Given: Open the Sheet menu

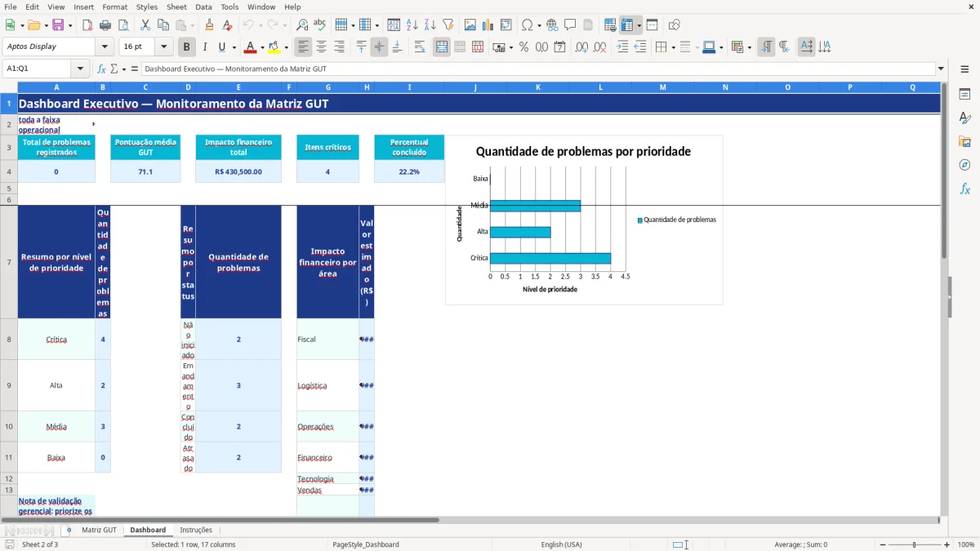Looking at the screenshot, I should (x=176, y=7).
